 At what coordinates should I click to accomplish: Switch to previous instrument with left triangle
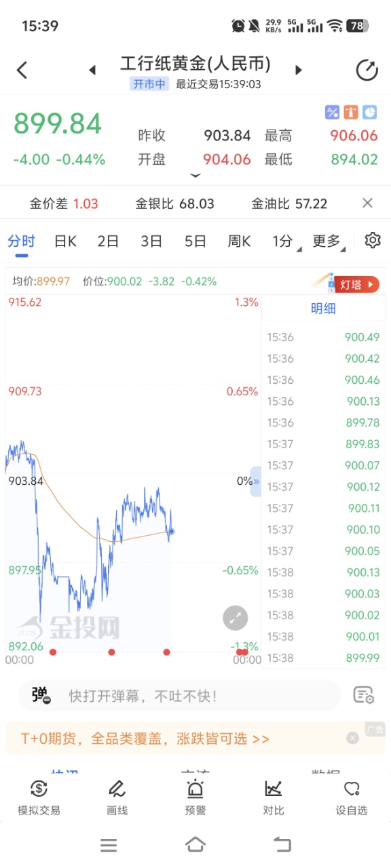pos(93,70)
